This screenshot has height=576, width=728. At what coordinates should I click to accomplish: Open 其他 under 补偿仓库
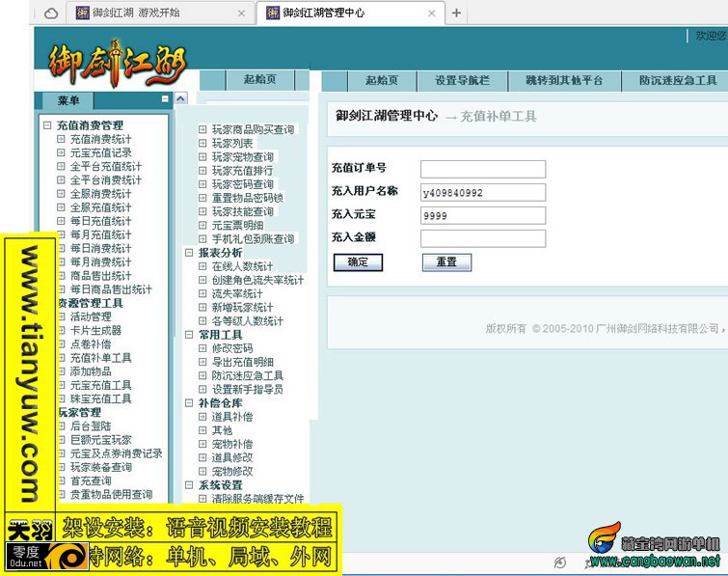tap(222, 430)
